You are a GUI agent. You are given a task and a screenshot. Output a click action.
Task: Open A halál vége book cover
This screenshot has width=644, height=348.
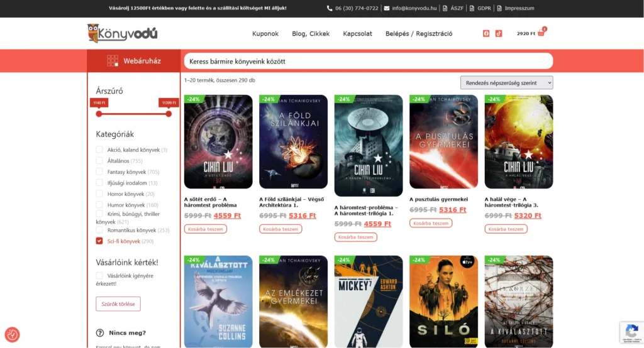519,141
